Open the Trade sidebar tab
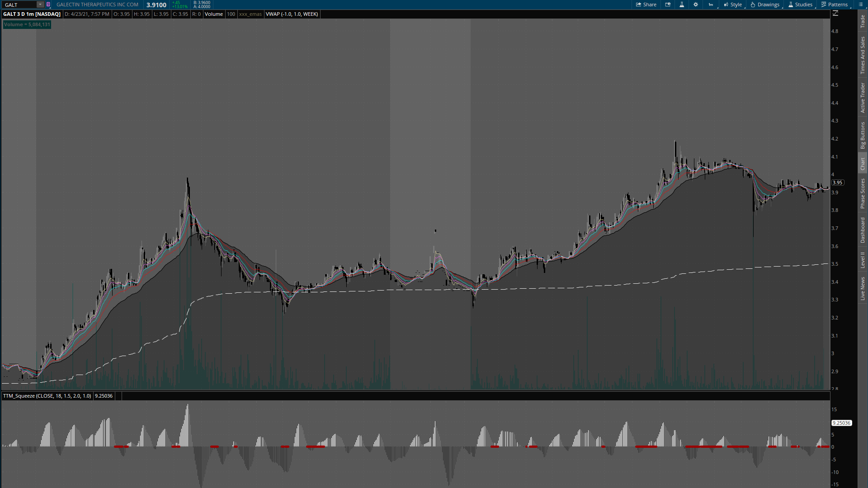868x488 pixels. pyautogui.click(x=863, y=21)
